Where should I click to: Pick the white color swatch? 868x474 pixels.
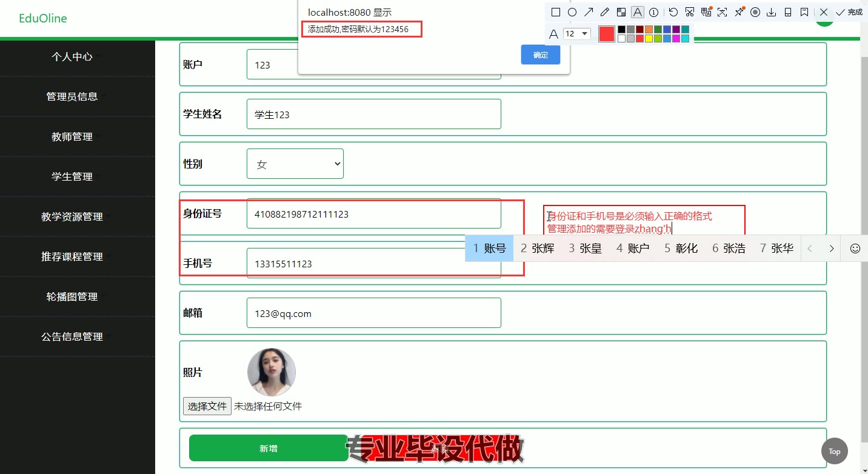[x=622, y=38]
